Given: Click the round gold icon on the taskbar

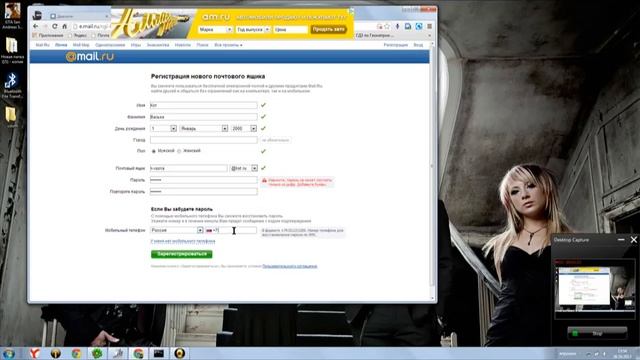Looking at the screenshot, I should click(180, 353).
